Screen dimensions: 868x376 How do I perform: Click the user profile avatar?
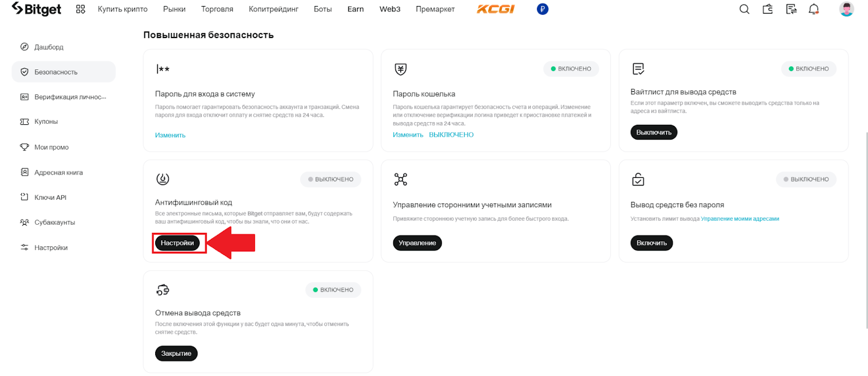[x=846, y=9]
